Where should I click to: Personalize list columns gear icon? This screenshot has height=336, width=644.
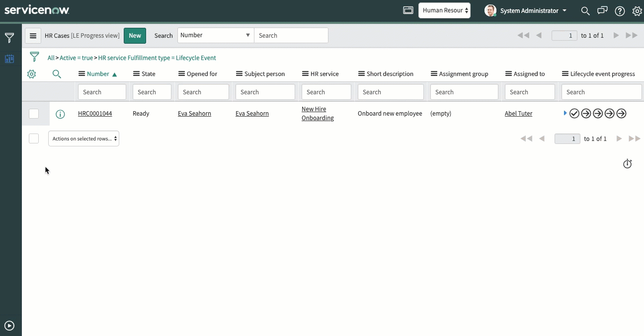coord(32,74)
